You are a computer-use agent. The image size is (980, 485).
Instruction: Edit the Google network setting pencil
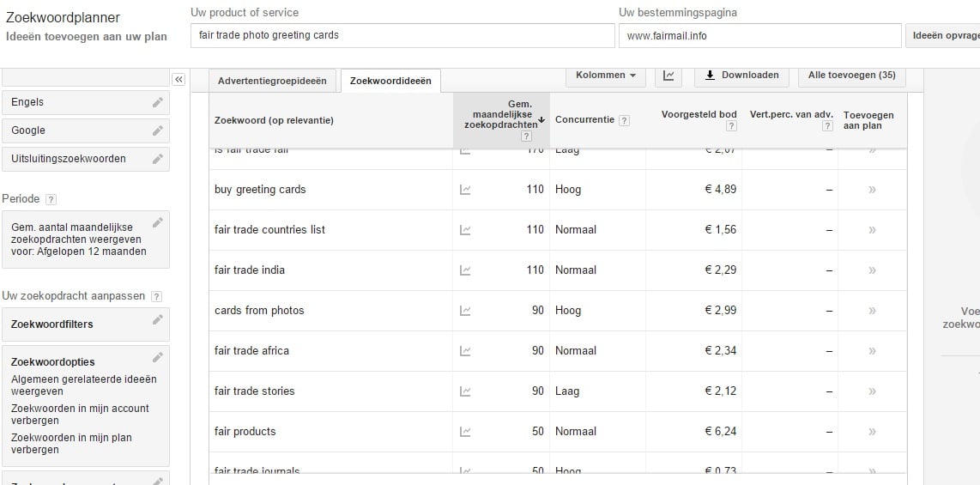tap(158, 130)
